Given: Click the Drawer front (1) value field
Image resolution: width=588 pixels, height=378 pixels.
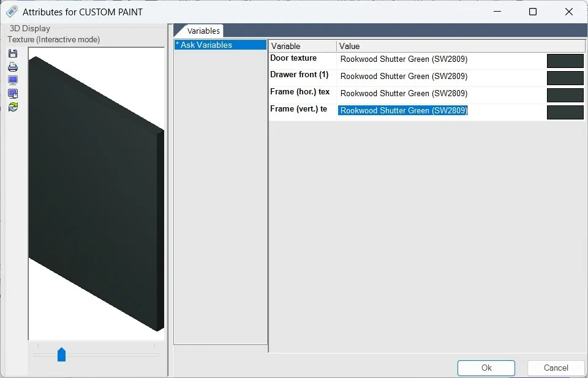Looking at the screenshot, I should pyautogui.click(x=442, y=77).
